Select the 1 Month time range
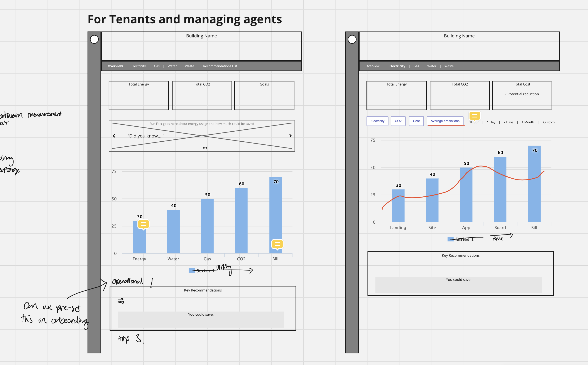 point(528,122)
